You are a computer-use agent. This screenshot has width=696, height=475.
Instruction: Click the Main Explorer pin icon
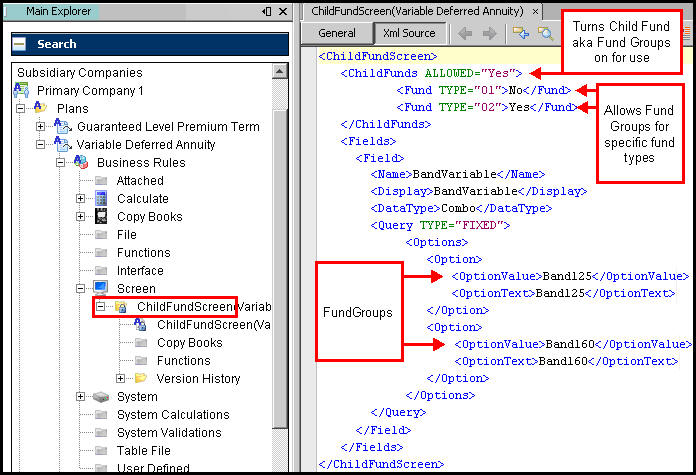267,12
